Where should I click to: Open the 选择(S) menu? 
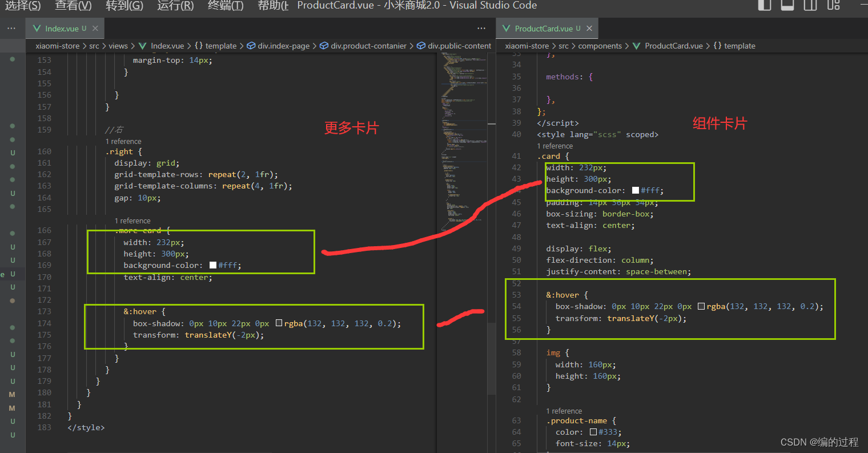[x=23, y=6]
